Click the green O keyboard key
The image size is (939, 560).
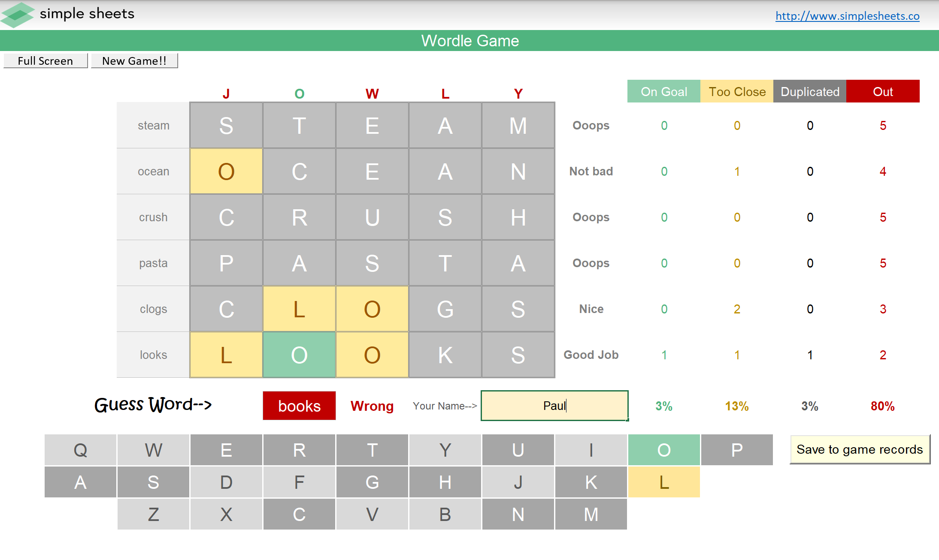[663, 450]
